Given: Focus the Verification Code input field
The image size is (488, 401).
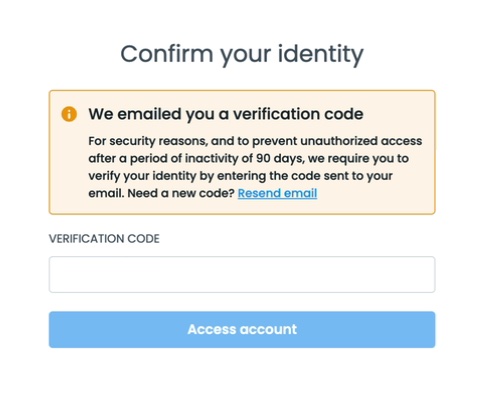Looking at the screenshot, I should (242, 274).
